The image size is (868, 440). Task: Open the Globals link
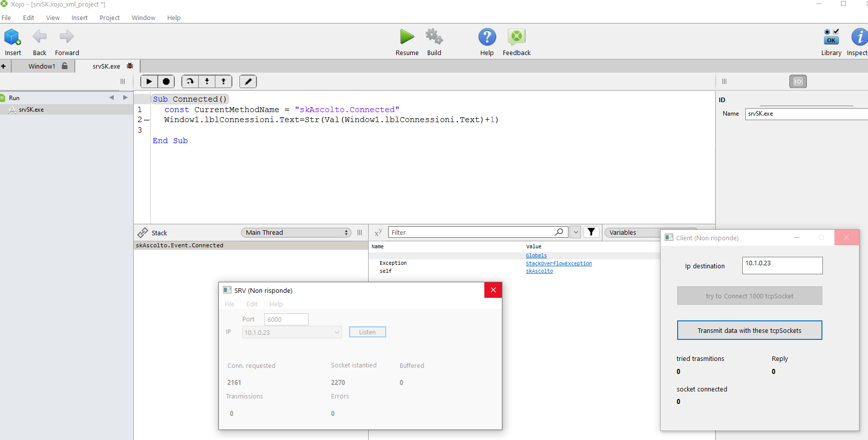click(x=536, y=256)
